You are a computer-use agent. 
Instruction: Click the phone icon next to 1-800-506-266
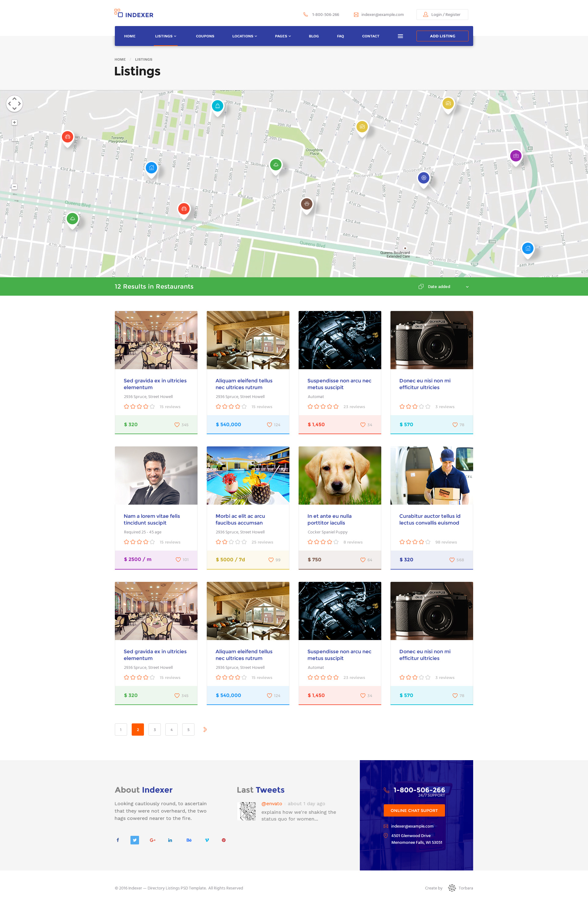[306, 14]
